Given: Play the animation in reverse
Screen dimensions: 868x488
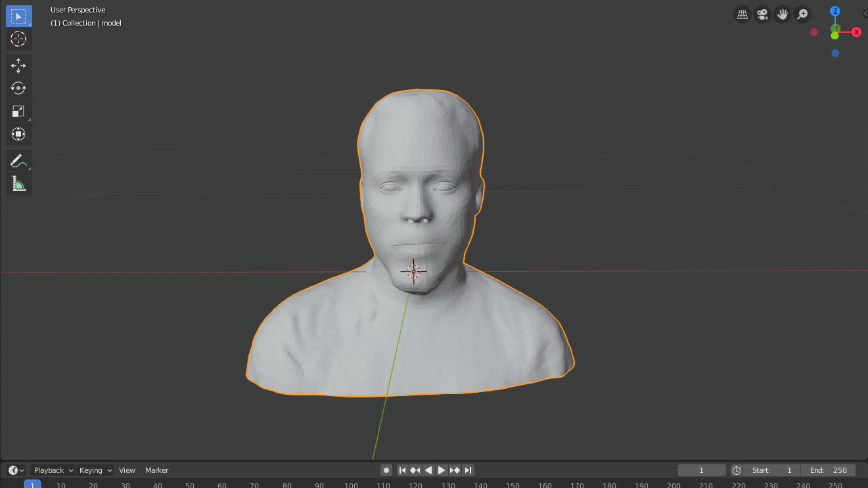Looking at the screenshot, I should (428, 470).
